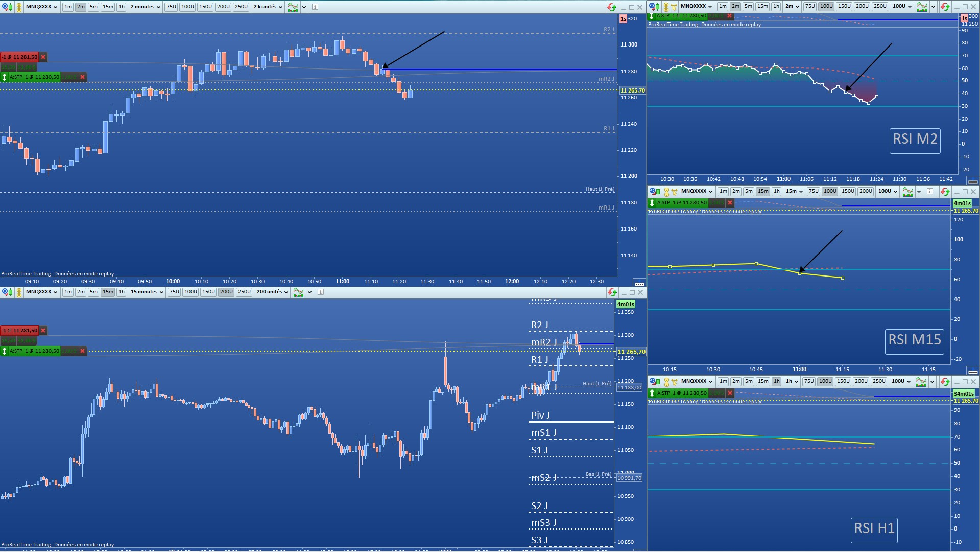Select the 200U button in RSI M2 window toolbar

coord(862,7)
